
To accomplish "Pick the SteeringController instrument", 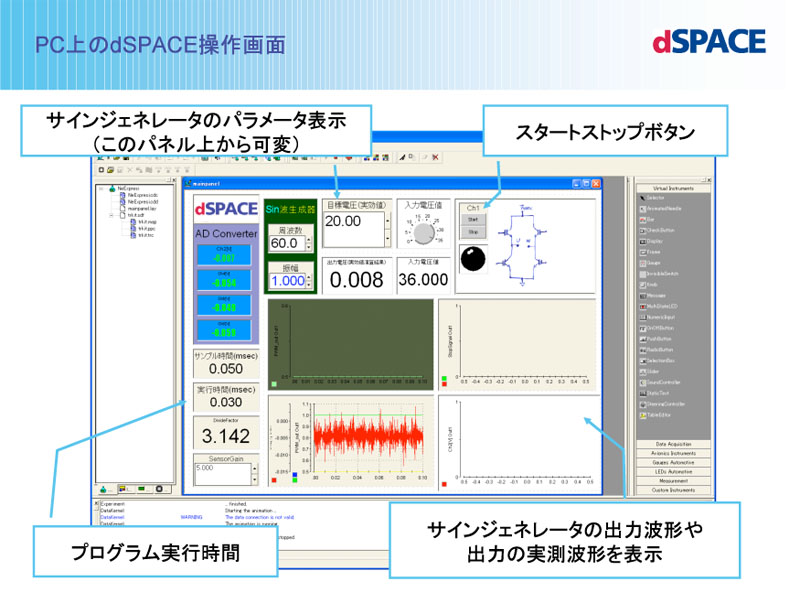I will coord(662,404).
